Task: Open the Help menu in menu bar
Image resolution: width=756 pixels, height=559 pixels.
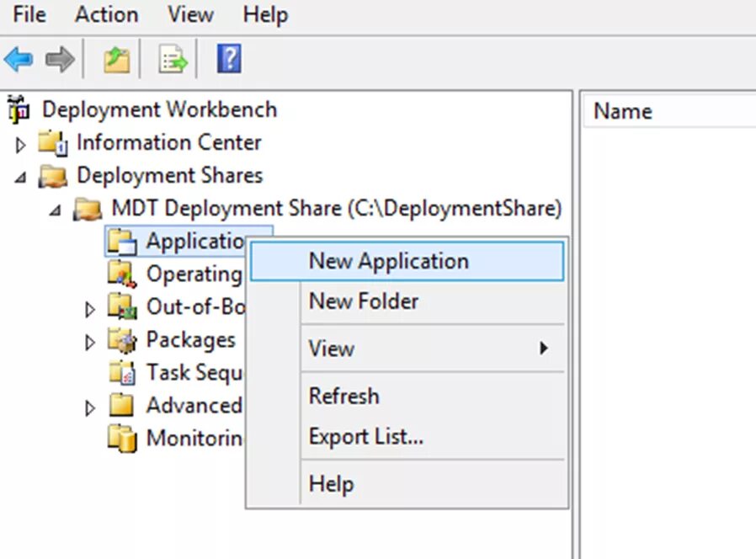Action: 265,14
